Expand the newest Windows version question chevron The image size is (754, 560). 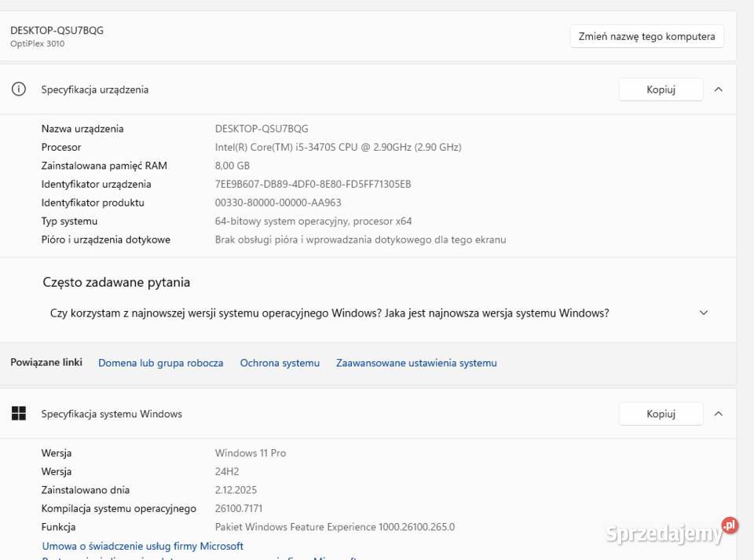(x=703, y=313)
